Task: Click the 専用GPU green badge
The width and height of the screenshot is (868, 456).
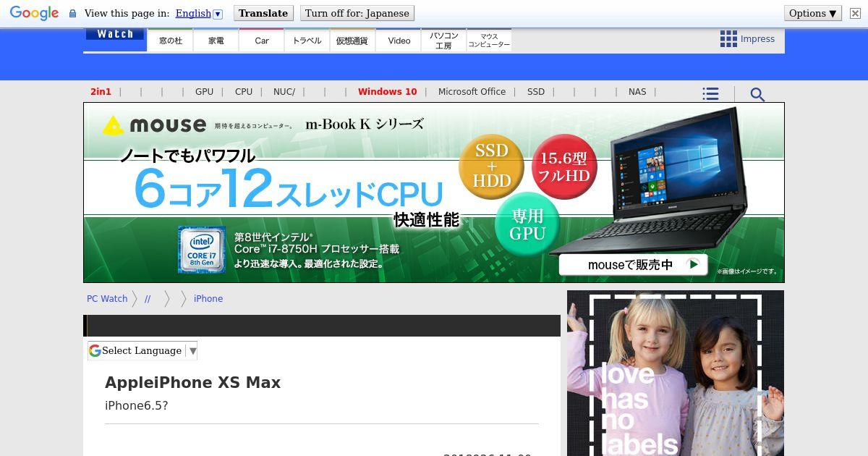Action: click(x=527, y=224)
